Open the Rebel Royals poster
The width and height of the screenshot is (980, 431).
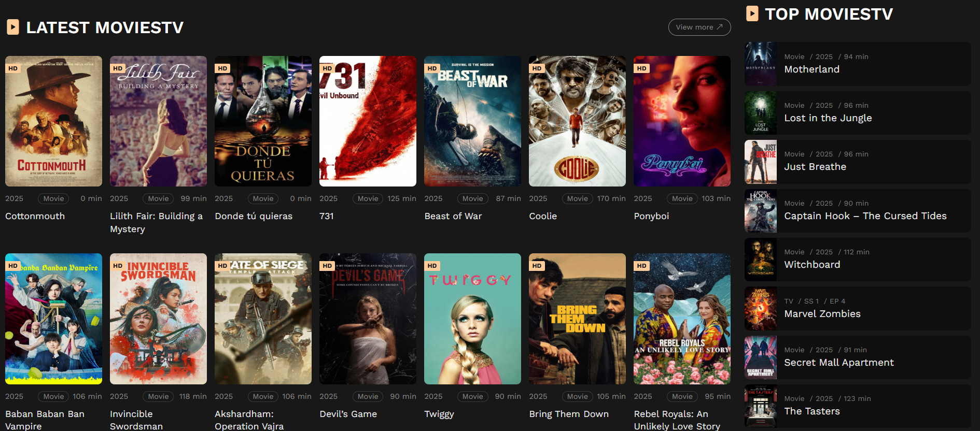tap(682, 319)
